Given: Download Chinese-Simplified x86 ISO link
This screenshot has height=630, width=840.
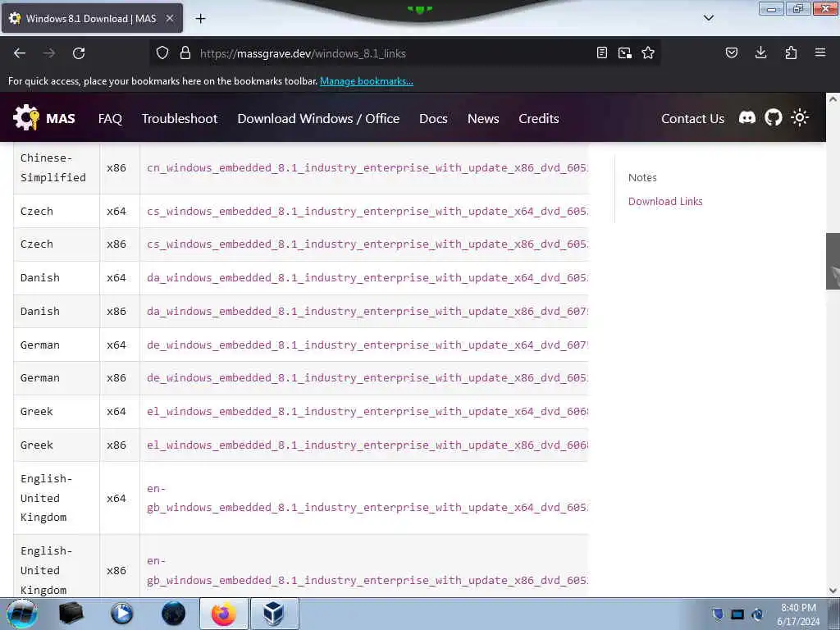Looking at the screenshot, I should point(367,167).
